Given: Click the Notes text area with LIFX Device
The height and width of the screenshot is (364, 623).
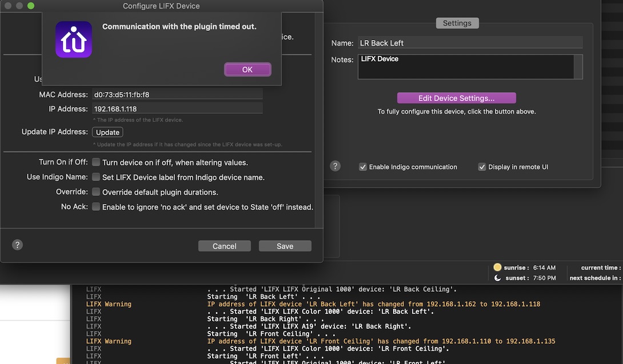Looking at the screenshot, I should coord(466,67).
